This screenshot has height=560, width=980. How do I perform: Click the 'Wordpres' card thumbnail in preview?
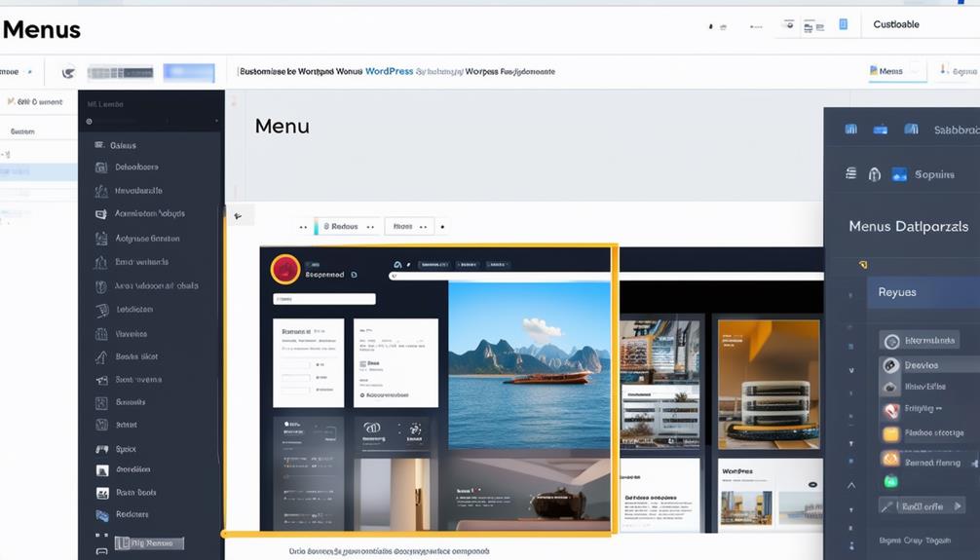(770, 495)
